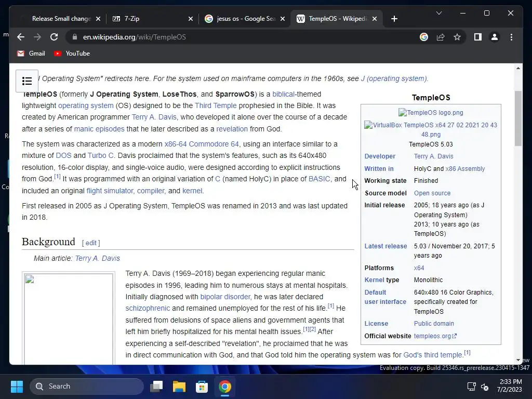Open the Main article Terry A. Davis link

[97, 258]
